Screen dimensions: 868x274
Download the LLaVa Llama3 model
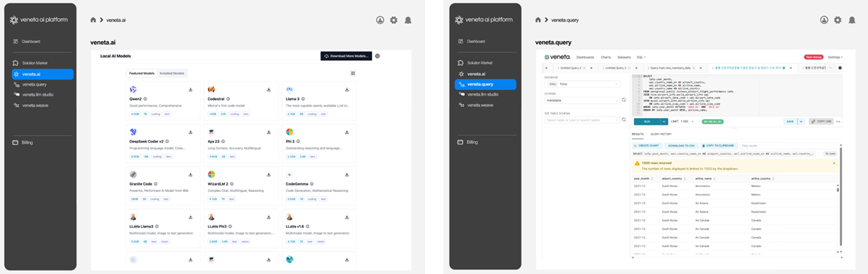[x=190, y=217]
